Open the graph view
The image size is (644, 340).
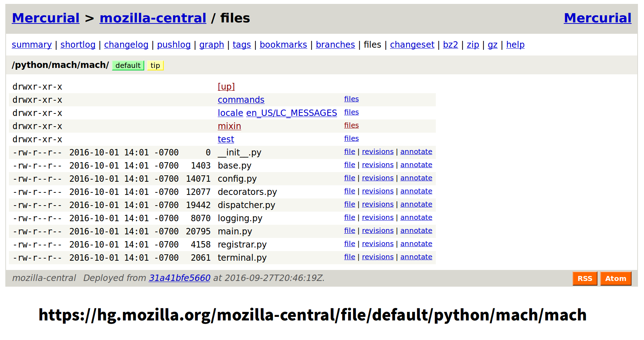(212, 45)
